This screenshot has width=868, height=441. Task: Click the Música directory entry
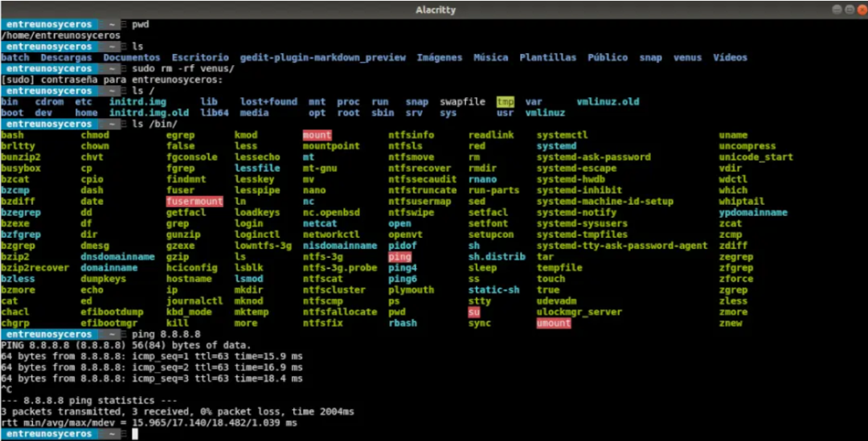coord(490,58)
